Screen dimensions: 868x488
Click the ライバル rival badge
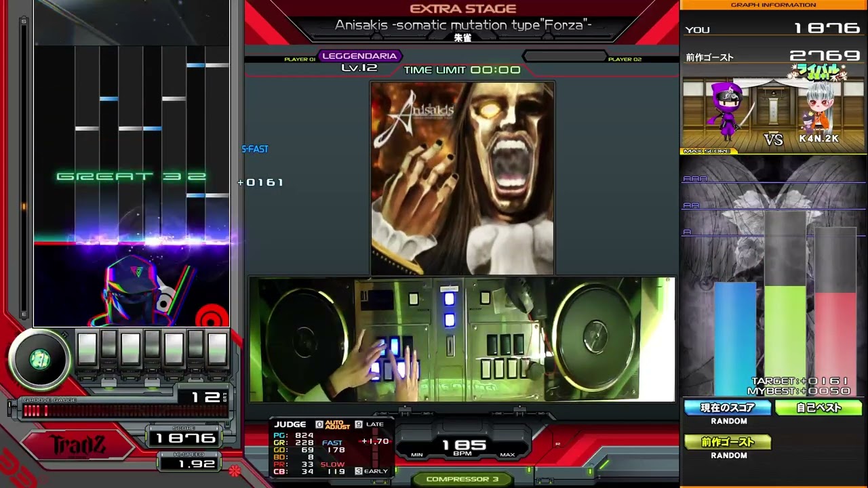(x=817, y=72)
